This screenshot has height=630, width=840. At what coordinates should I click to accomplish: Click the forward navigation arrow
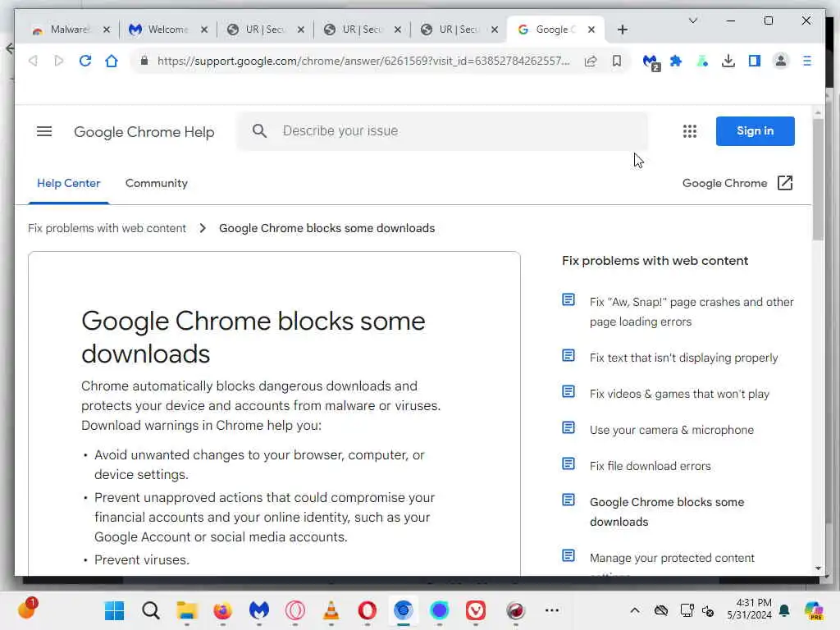(59, 61)
